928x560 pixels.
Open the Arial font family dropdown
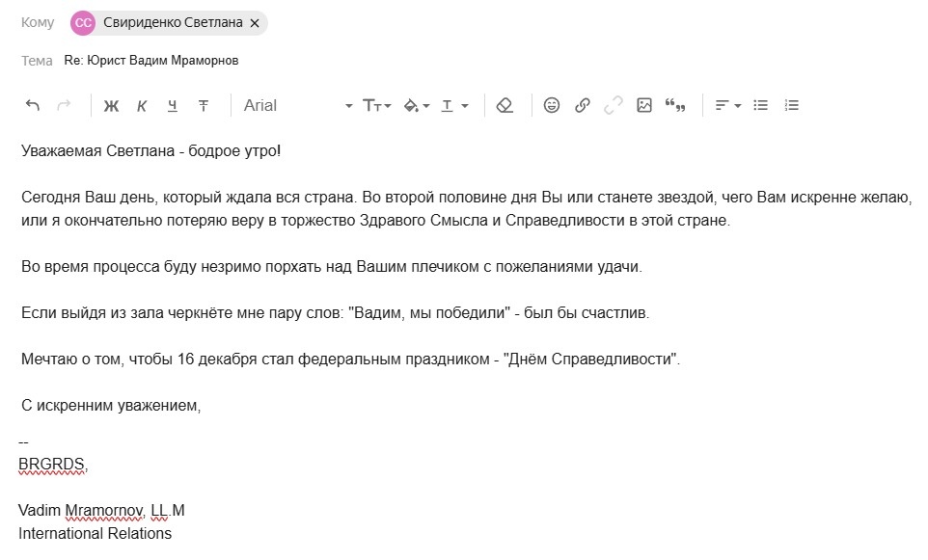(x=298, y=105)
